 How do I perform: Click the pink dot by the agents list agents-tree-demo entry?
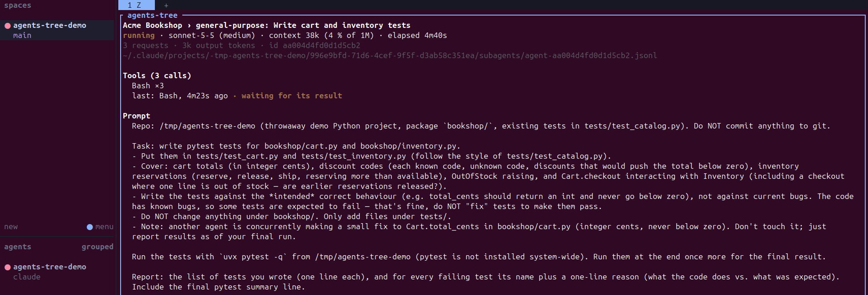(x=8, y=267)
